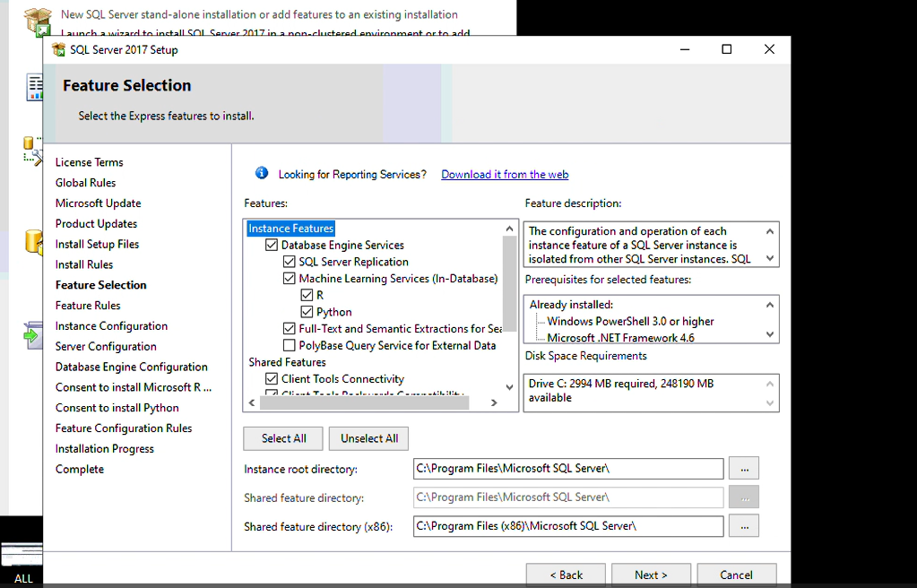Image resolution: width=917 pixels, height=588 pixels.
Task: Click the blue information icon beside Reporting Services
Action: point(262,173)
